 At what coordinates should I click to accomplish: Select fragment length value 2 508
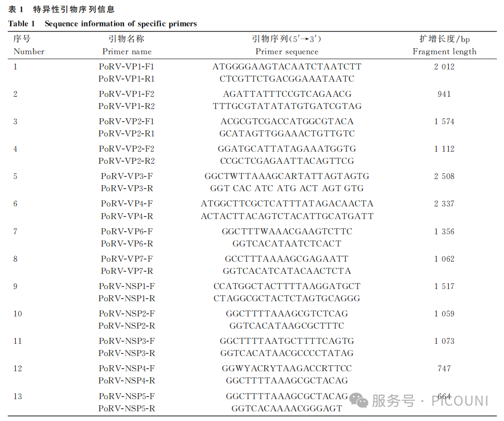coord(444,176)
